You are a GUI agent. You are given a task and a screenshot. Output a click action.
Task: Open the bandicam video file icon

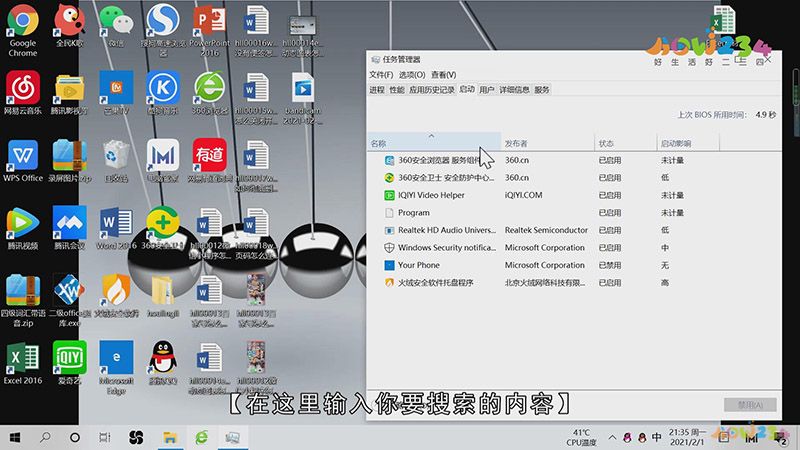click(x=303, y=98)
